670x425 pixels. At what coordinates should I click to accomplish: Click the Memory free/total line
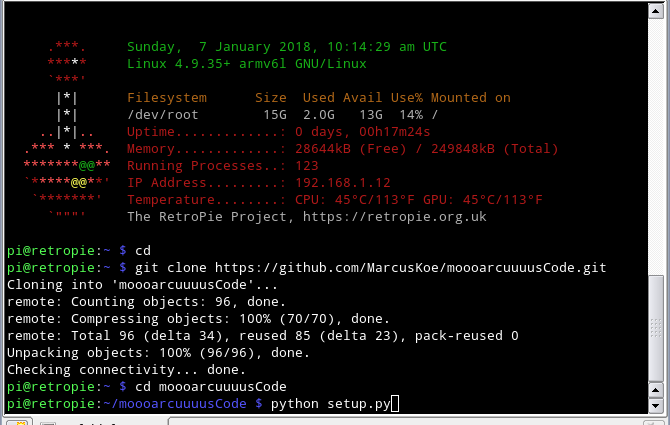[x=343, y=149]
